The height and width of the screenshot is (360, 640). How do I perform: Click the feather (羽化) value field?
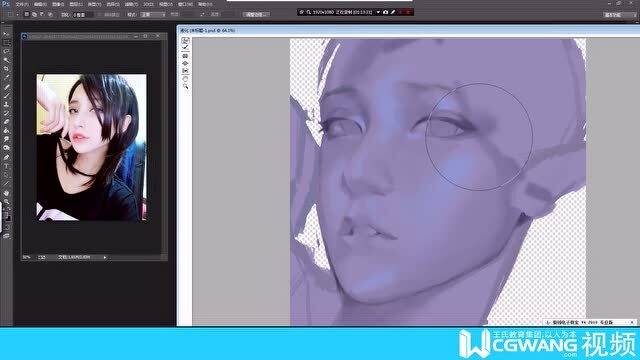(83, 14)
